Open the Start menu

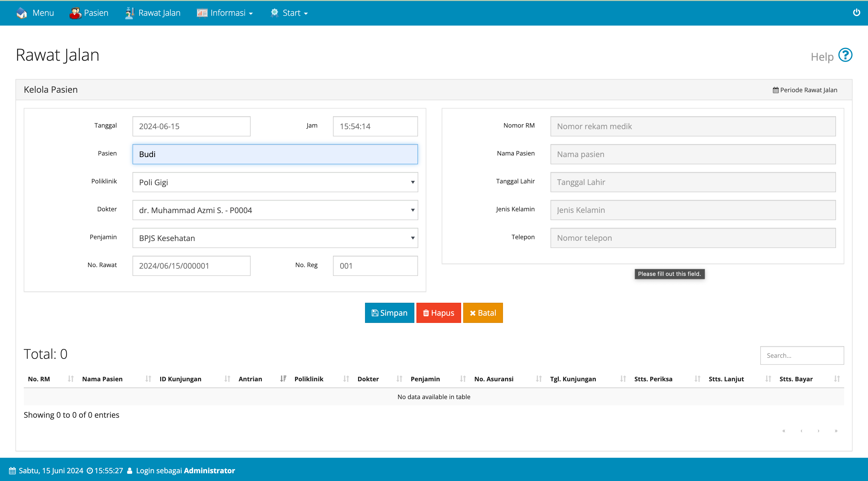[x=289, y=13]
